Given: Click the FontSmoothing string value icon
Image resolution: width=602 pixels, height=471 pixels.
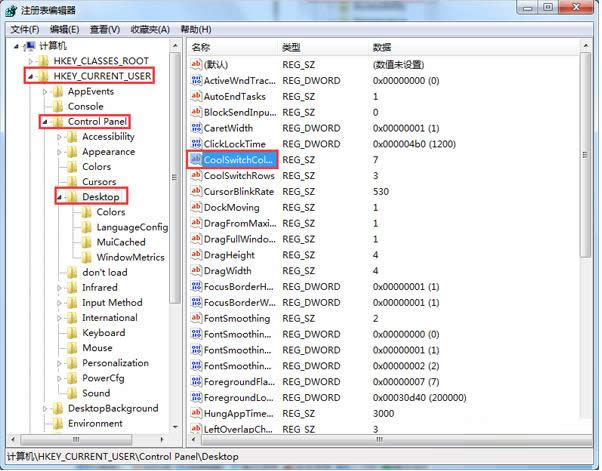Looking at the screenshot, I should point(196,318).
